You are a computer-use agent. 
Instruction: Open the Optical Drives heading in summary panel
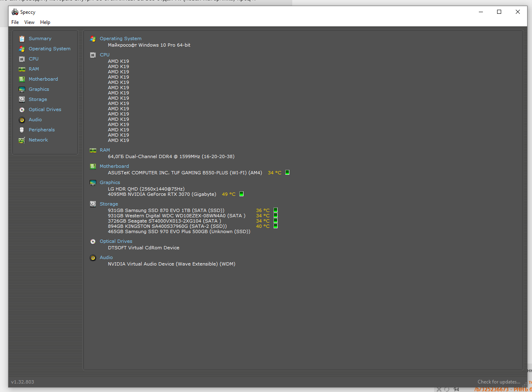[116, 241]
